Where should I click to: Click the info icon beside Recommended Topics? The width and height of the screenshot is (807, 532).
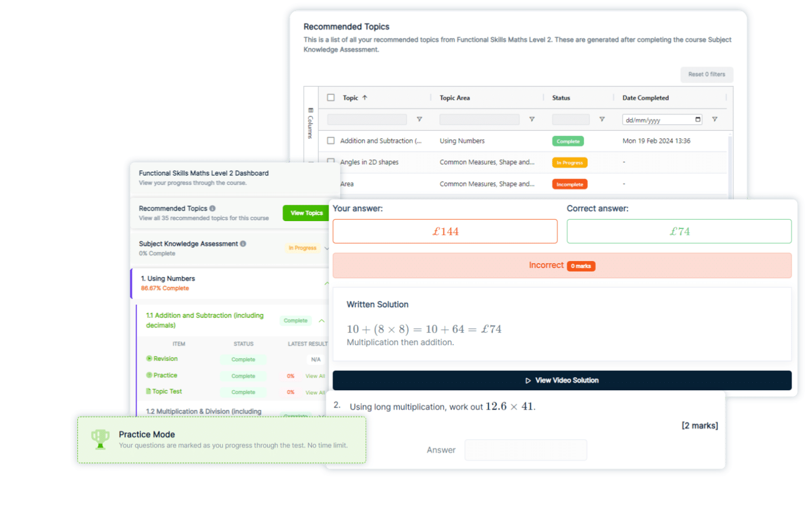212,208
